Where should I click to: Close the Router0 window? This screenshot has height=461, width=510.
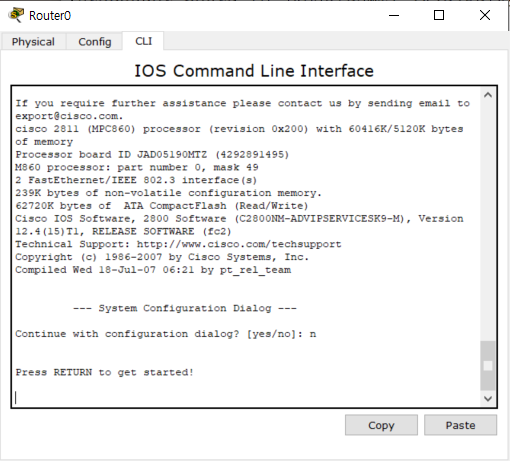coord(485,15)
